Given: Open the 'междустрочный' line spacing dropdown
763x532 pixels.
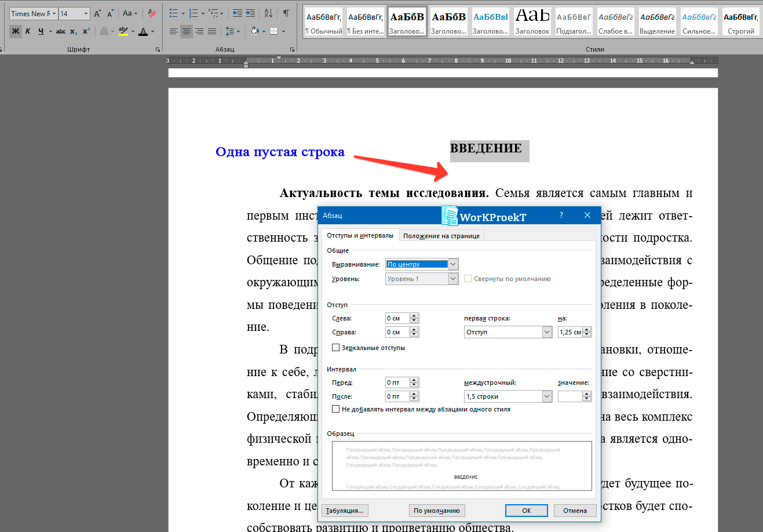Looking at the screenshot, I should point(547,396).
